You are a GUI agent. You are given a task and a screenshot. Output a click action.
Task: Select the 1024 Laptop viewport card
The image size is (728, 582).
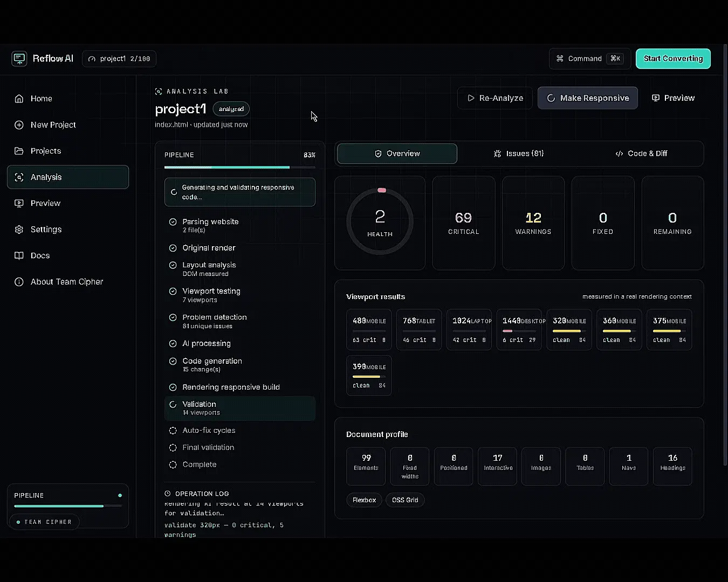point(469,330)
